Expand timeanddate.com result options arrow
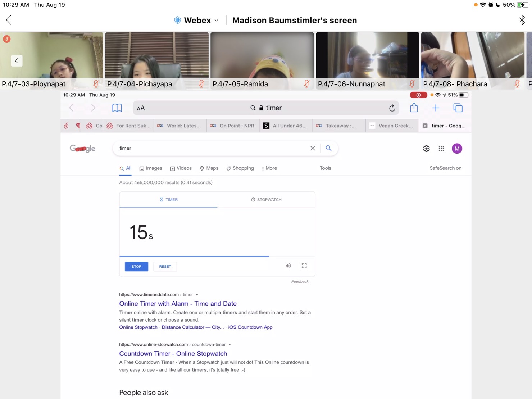Screen dimensions: 532x399 (197, 295)
